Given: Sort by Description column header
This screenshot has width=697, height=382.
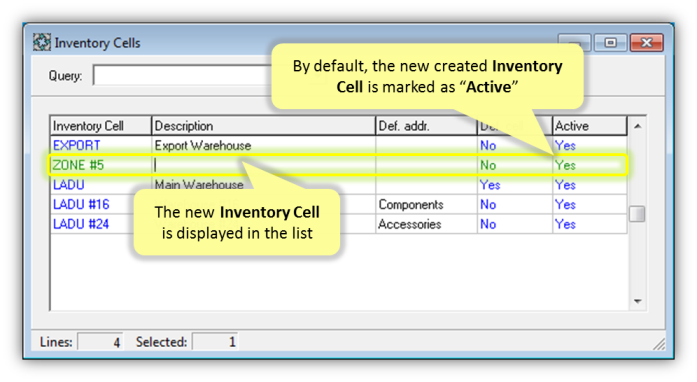Looking at the screenshot, I should 263,126.
